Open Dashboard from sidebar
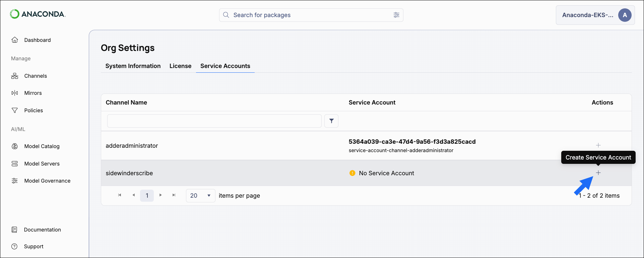The image size is (644, 258). click(x=38, y=40)
